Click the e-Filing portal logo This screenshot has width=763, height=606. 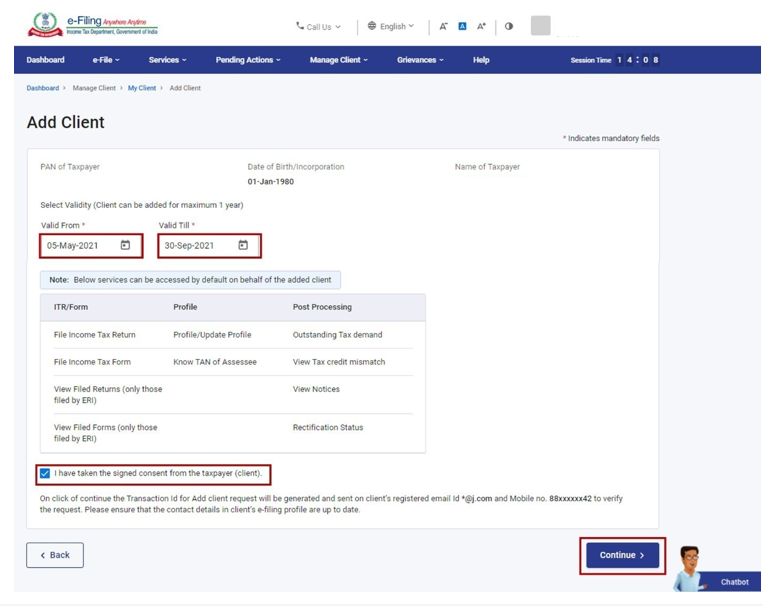(93, 25)
